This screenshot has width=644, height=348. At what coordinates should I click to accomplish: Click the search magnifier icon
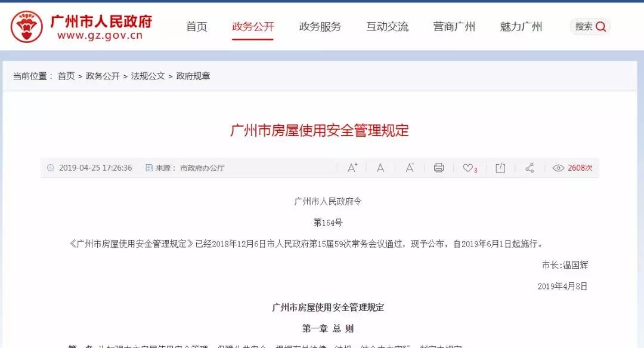click(x=600, y=27)
